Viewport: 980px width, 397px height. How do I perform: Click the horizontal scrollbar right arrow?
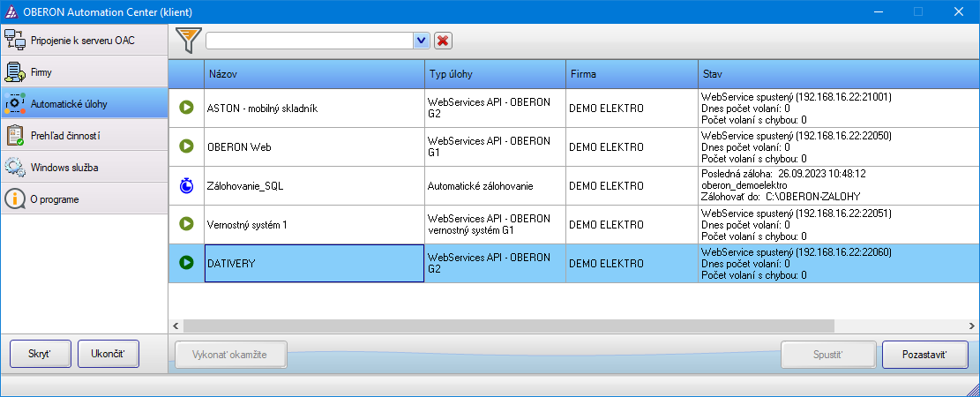pos(972,326)
